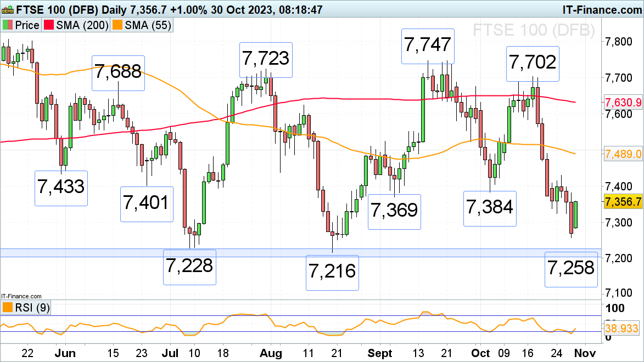Click the DEMO icon in title bar
This screenshot has width=644, height=362.
pos(7,9)
